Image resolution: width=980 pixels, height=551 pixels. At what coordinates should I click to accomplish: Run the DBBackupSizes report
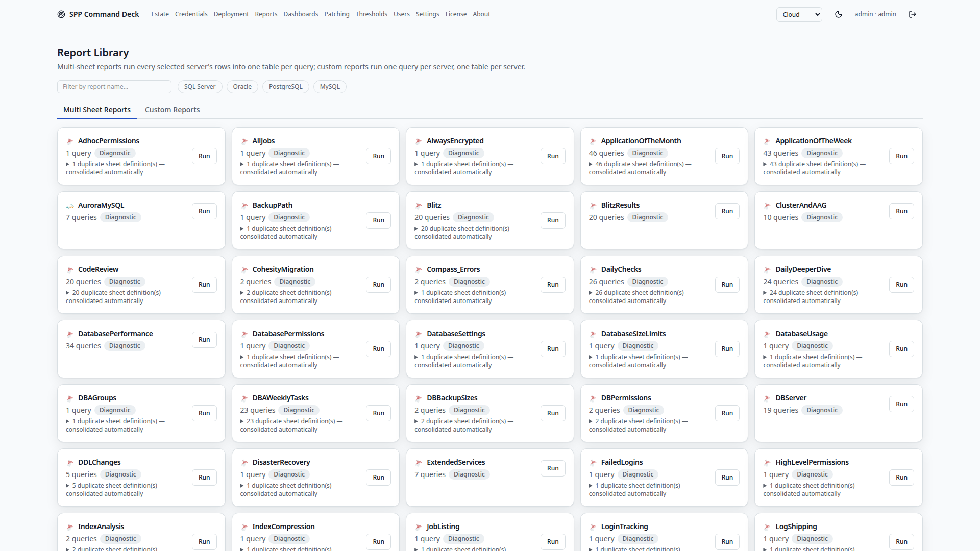553,413
